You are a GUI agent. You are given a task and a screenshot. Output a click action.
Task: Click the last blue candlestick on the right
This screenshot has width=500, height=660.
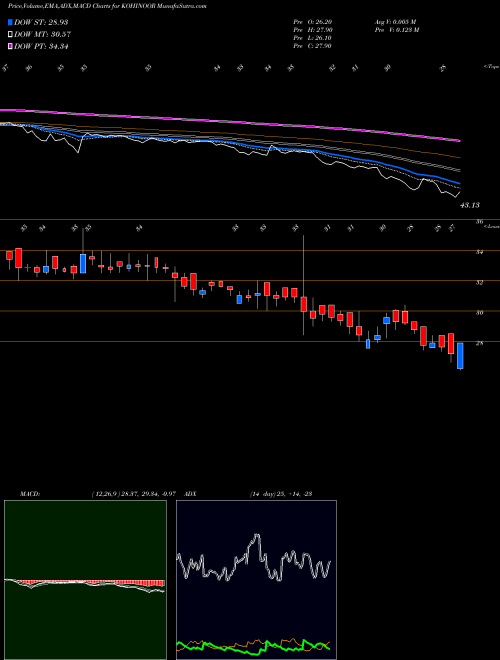460,356
